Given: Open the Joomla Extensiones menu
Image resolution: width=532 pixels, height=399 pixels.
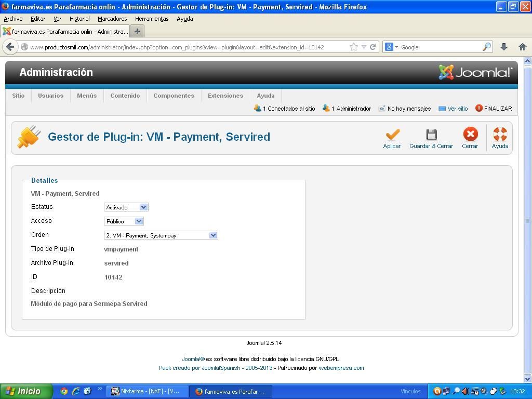Looking at the screenshot, I should click(x=225, y=96).
